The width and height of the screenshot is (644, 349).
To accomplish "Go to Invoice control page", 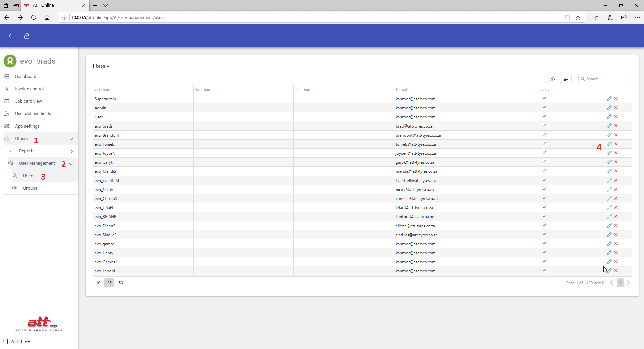I will point(29,89).
